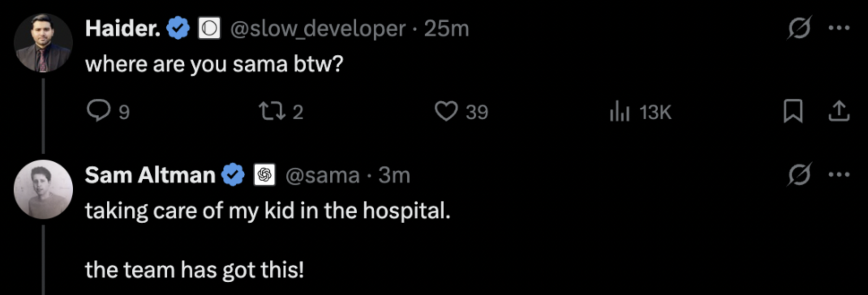This screenshot has height=295, width=868.
Task: Open the more options menu on Haider's post
Action: click(x=839, y=28)
